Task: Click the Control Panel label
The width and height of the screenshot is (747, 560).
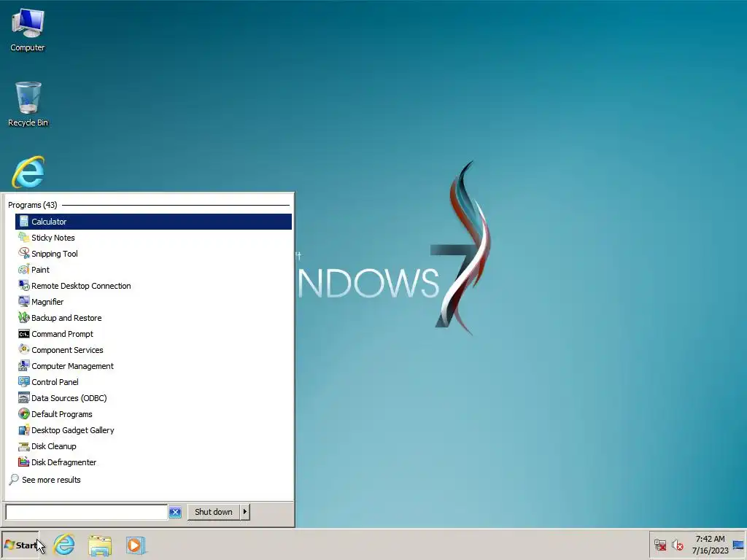Action: [55, 382]
